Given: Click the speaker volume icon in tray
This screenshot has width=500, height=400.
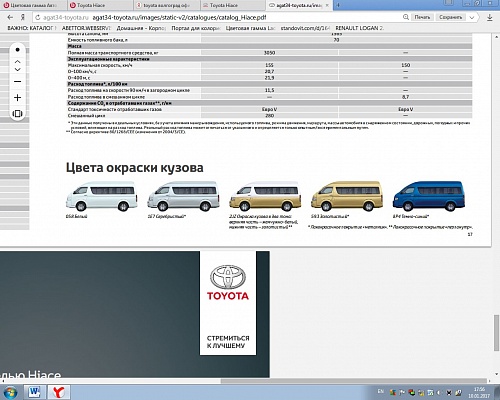Looking at the screenshot, I should click(x=440, y=393).
